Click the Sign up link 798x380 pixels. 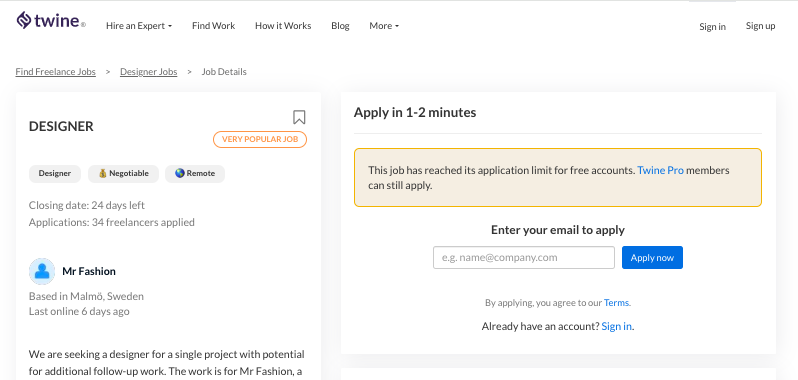pos(760,26)
